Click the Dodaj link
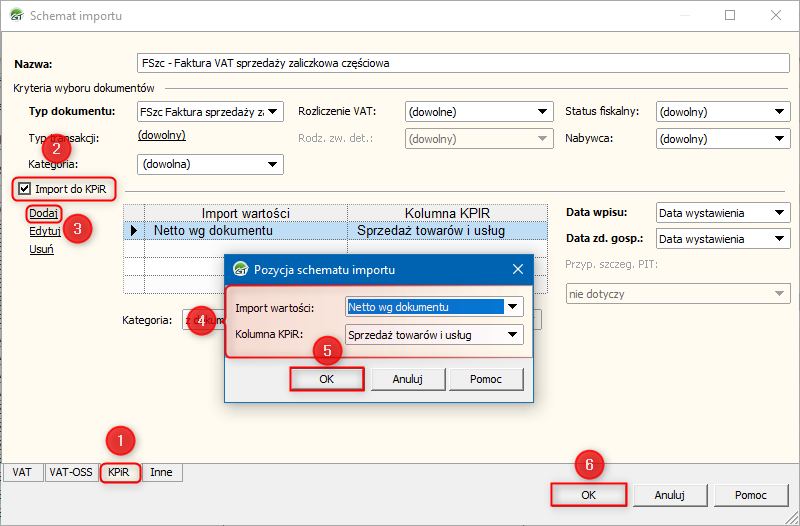The height and width of the screenshot is (526, 800). [44, 213]
